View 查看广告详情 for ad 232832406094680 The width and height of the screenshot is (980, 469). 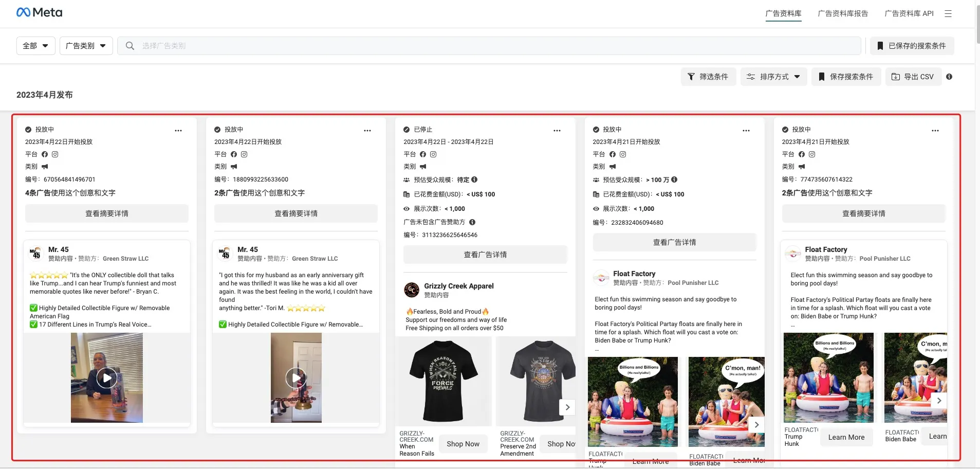[x=674, y=242]
